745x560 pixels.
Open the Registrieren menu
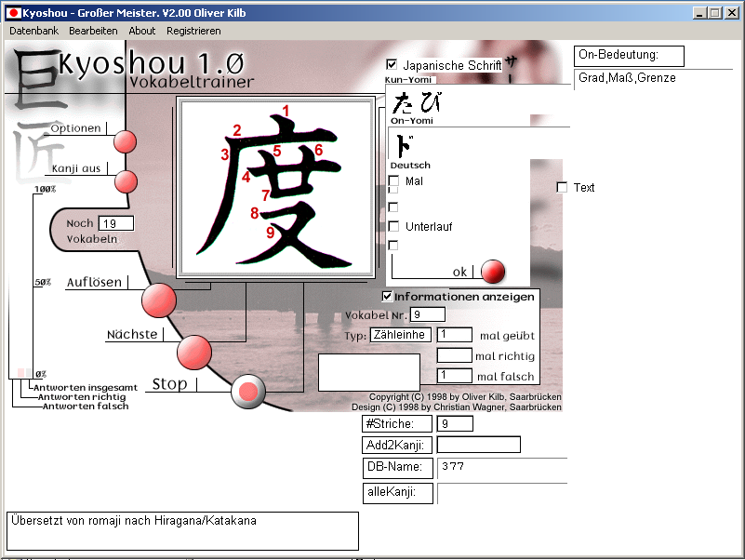[x=193, y=31]
